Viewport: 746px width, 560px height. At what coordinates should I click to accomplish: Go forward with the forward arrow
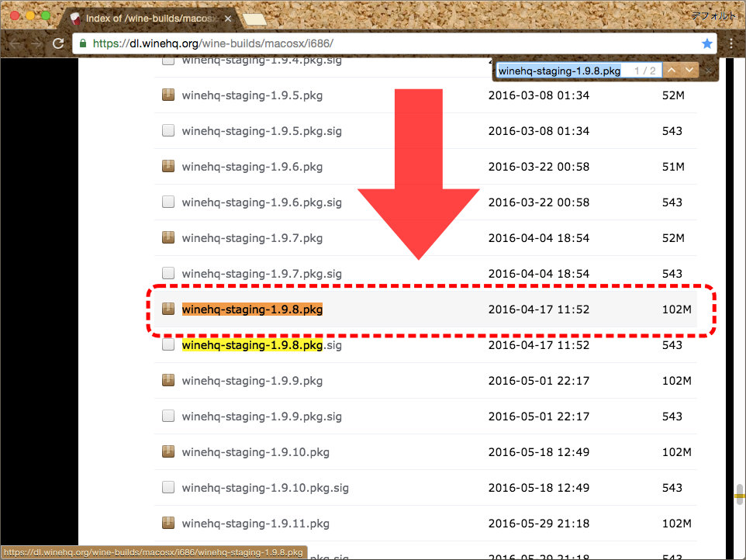[x=36, y=43]
